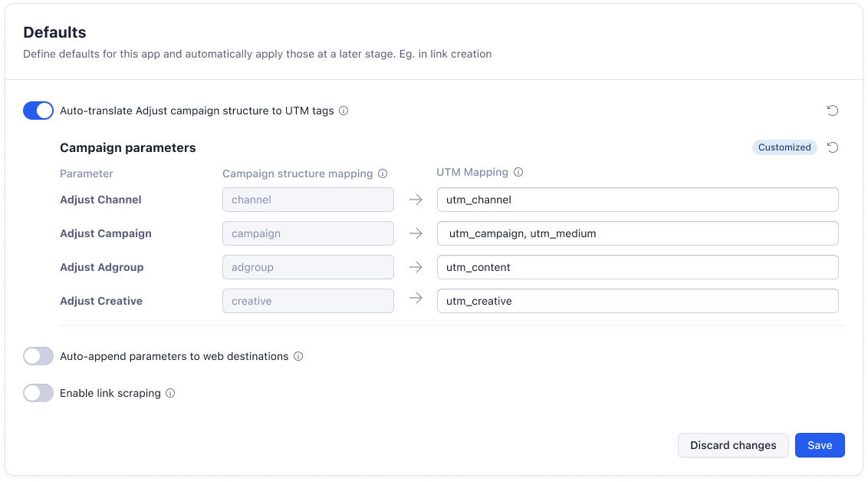Click the Campaign structure mapping header text
Screen dimensions: 868x482
pyautogui.click(x=298, y=173)
